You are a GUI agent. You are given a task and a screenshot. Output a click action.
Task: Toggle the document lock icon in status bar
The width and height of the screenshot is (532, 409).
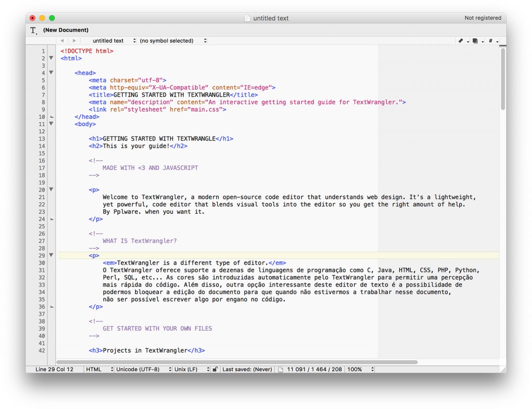215,370
